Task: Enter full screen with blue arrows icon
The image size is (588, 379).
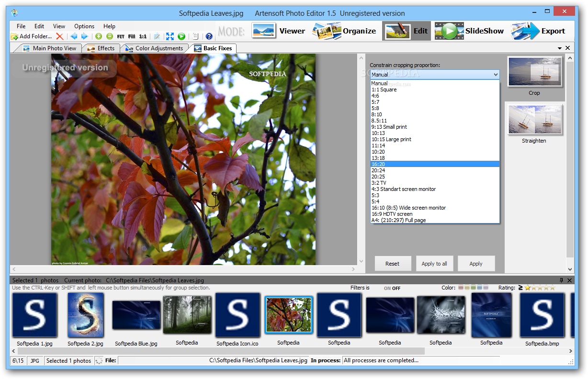Action: 170,36
